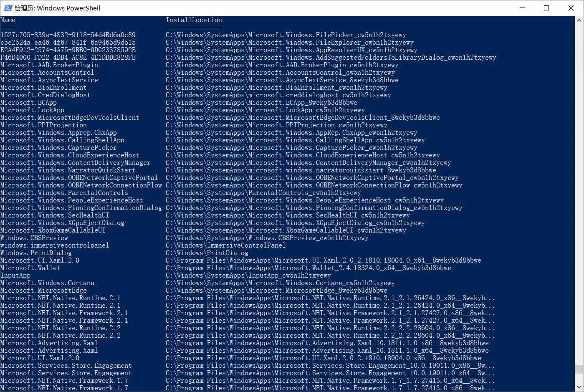The height and width of the screenshot is (392, 584).
Task: Click package name E2A4F912-2574-4A75-9BB0-0D023378592B
Action: click(x=68, y=50)
